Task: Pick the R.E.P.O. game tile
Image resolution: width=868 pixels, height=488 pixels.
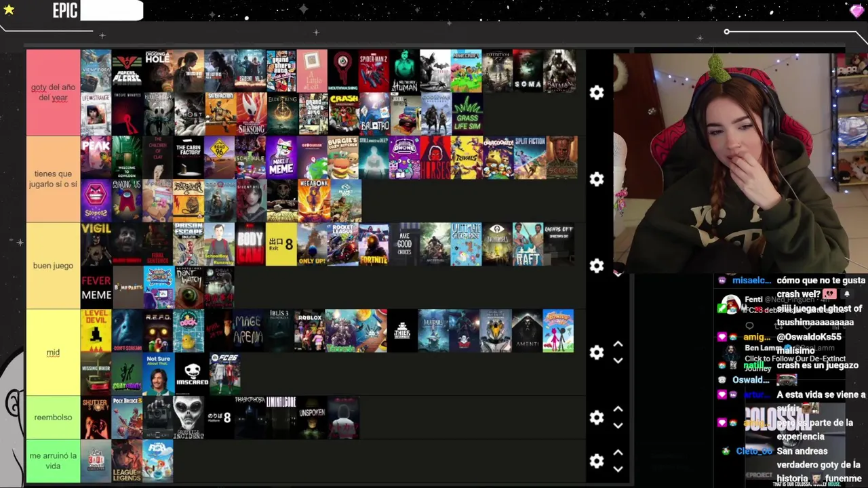Action: point(158,331)
